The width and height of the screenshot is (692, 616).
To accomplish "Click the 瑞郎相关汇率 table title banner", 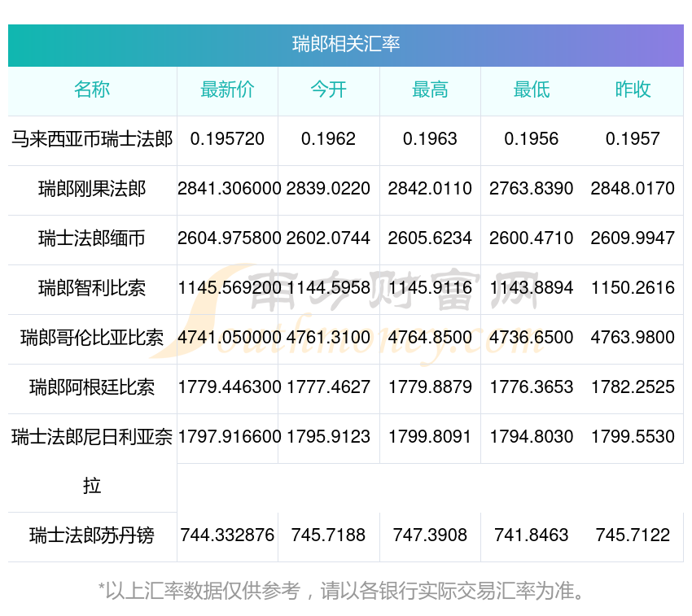I will (x=346, y=44).
